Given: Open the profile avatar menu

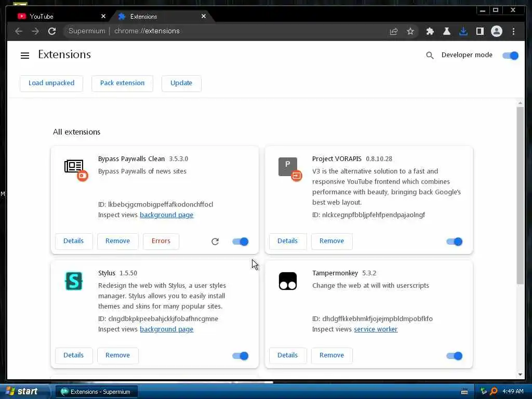Looking at the screenshot, I should point(496,32).
